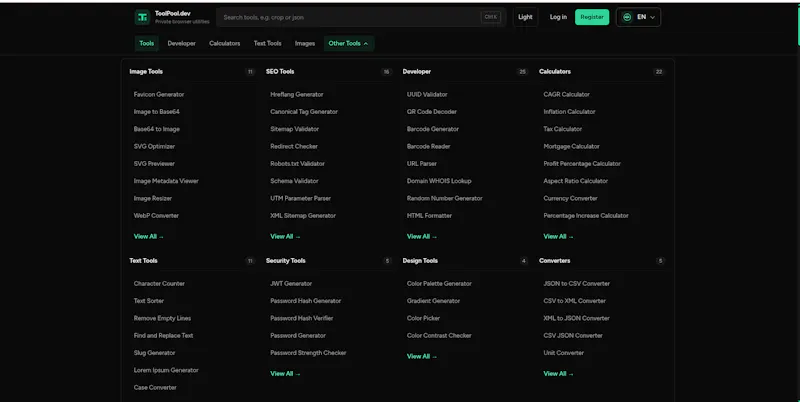The width and height of the screenshot is (800, 402).
Task: Click the globe language icon
Action: click(627, 17)
